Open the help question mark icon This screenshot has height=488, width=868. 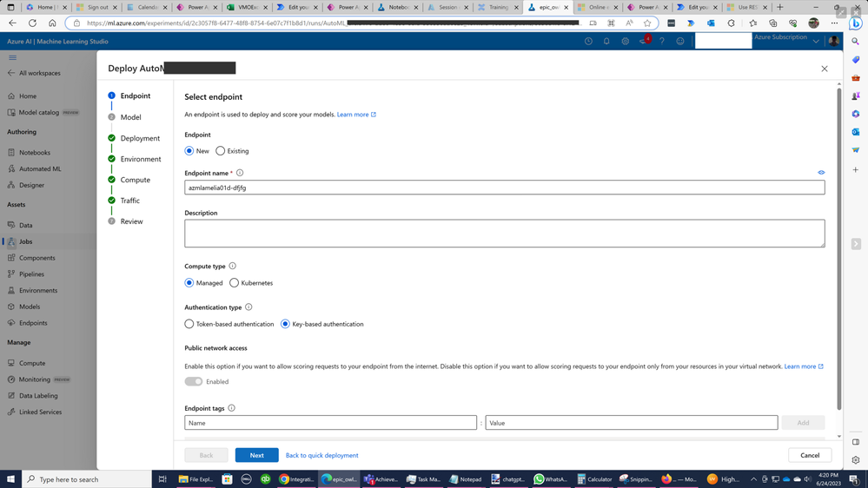coord(661,42)
